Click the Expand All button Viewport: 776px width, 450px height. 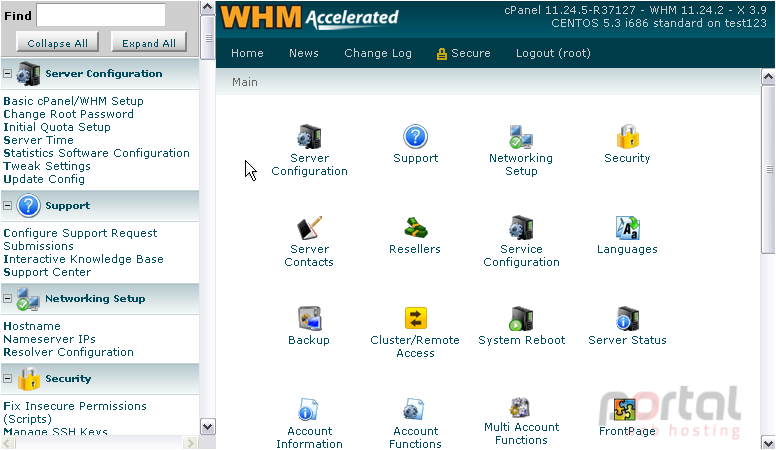[149, 43]
